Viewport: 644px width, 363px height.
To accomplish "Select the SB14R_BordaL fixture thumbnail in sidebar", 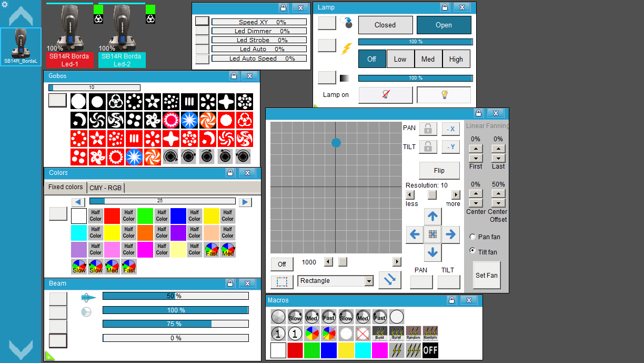I will click(x=21, y=47).
